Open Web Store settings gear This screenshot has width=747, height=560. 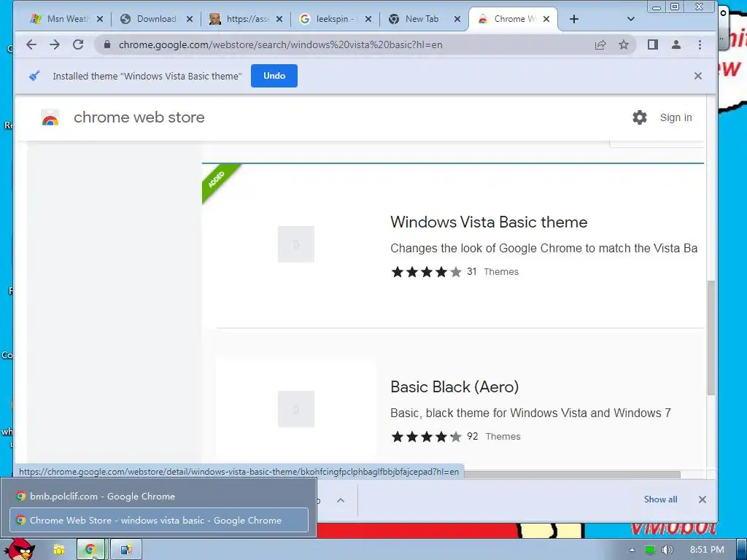[x=639, y=117]
